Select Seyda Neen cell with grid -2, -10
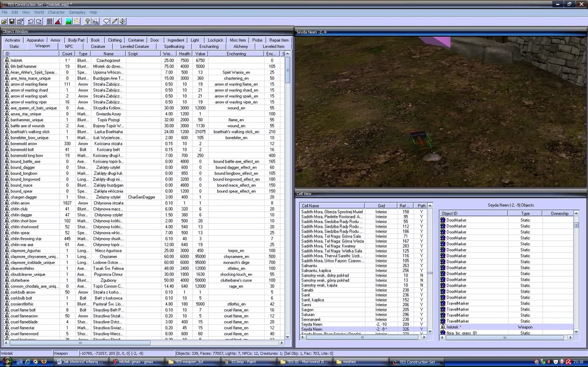The image size is (588, 367). click(x=364, y=324)
